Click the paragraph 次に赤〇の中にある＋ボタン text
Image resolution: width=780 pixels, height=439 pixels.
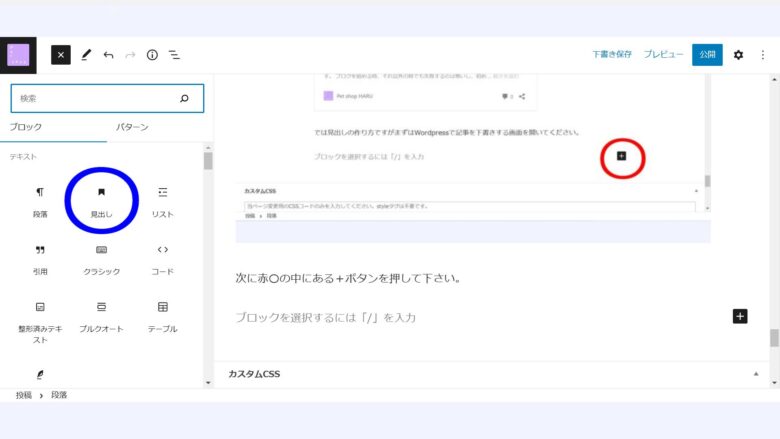click(348, 278)
